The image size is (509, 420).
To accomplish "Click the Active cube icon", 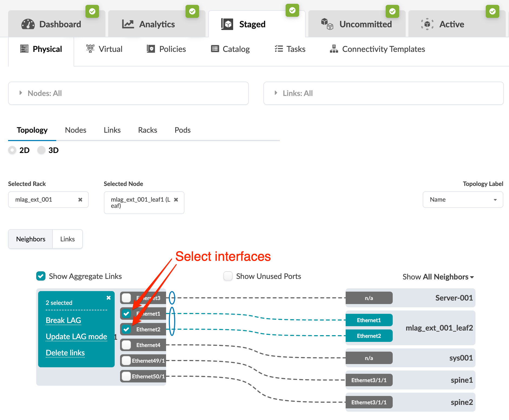I will (427, 24).
